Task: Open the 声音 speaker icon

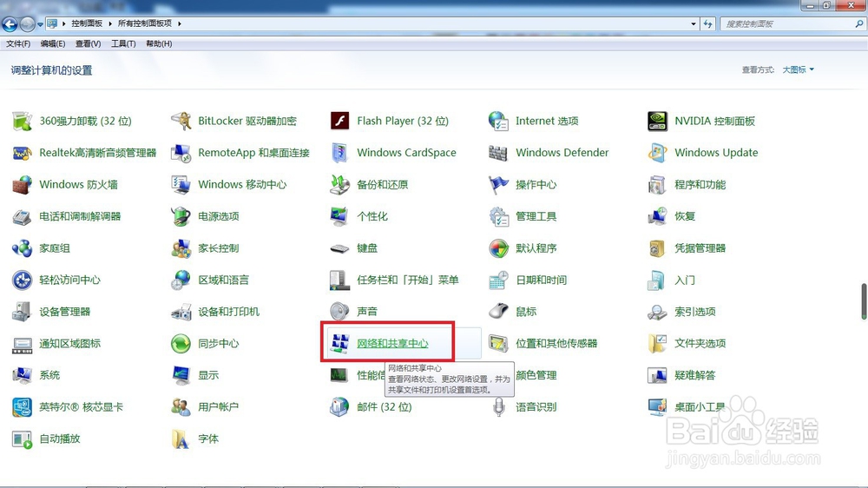Action: coord(339,312)
